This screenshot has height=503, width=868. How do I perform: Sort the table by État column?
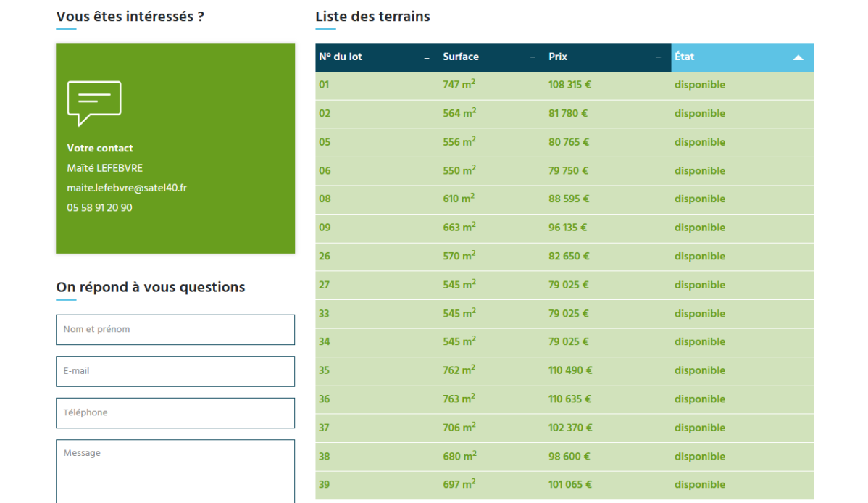pos(743,57)
